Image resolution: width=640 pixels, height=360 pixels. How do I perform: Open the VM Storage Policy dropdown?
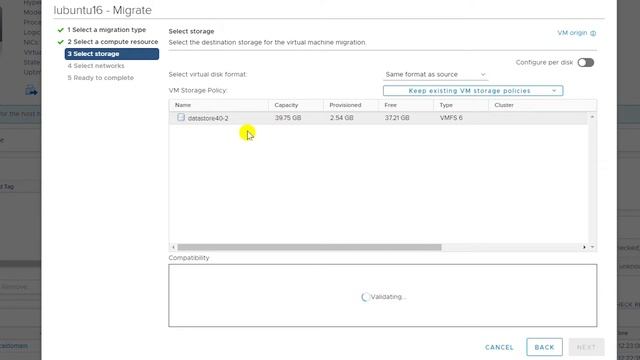[473, 91]
